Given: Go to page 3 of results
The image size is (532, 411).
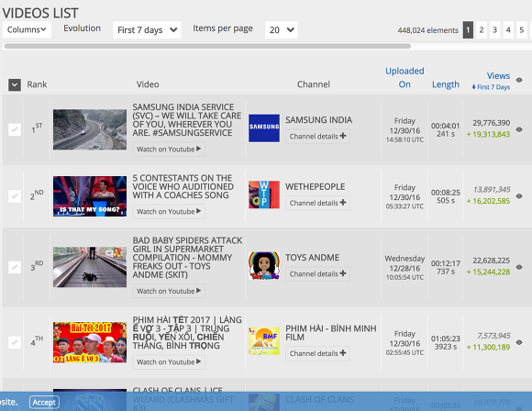Looking at the screenshot, I should click(494, 30).
